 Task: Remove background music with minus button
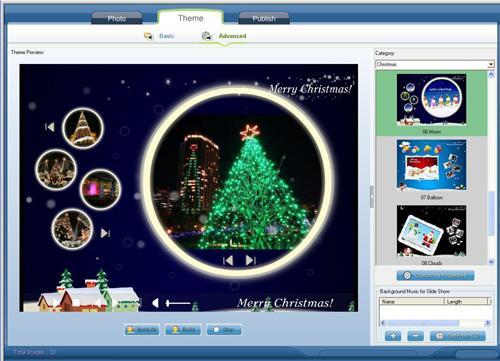click(415, 336)
